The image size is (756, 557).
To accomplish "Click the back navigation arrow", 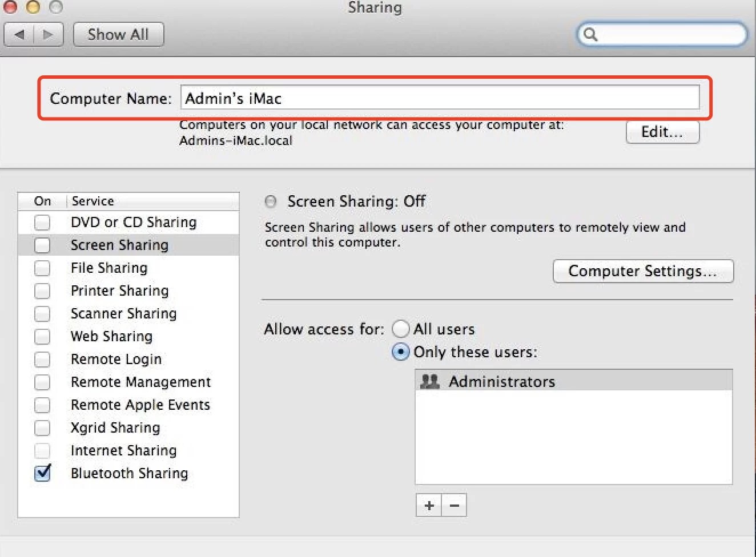I will click(x=19, y=34).
